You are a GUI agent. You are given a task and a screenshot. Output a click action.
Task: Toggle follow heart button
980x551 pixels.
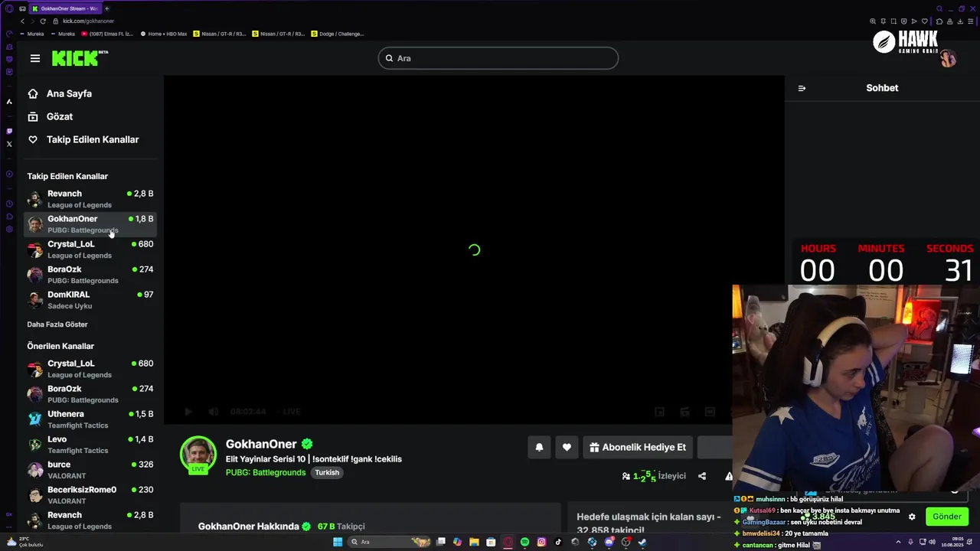(x=567, y=447)
